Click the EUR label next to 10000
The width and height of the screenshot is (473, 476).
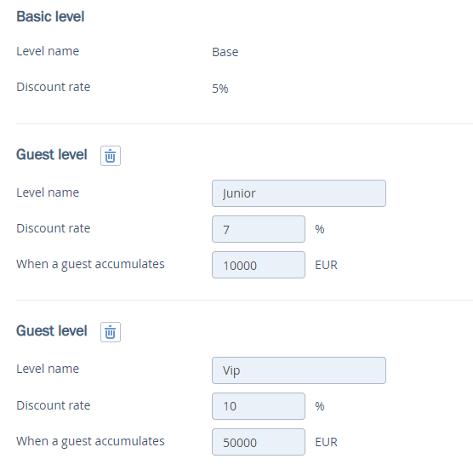pos(326,265)
